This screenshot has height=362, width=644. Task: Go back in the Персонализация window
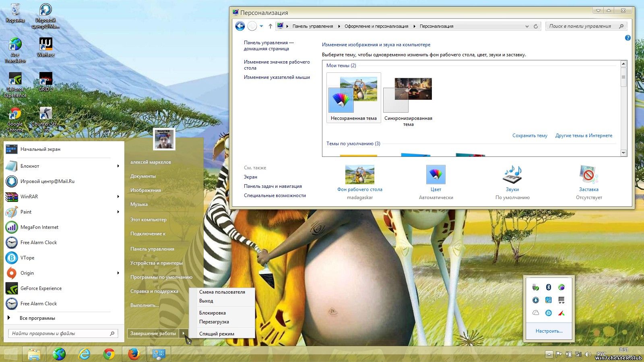pyautogui.click(x=240, y=26)
